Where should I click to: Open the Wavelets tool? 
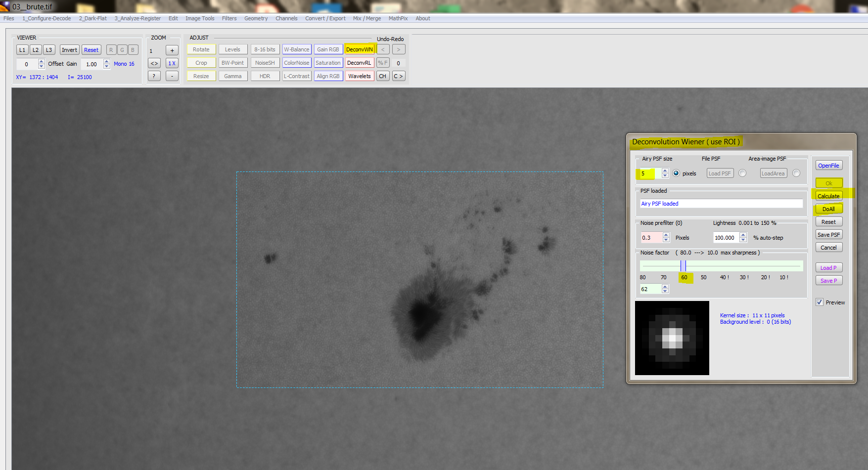tap(360, 76)
